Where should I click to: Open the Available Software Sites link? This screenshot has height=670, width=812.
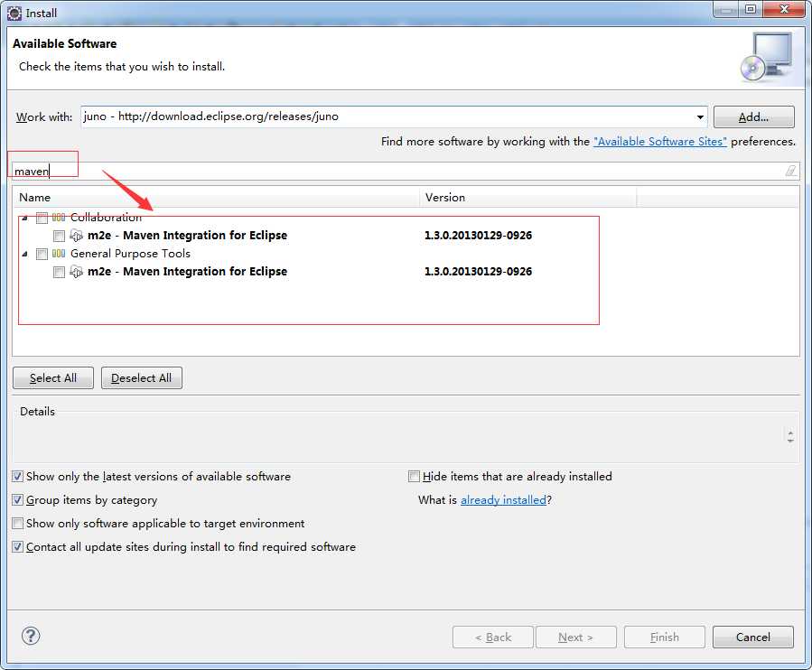[660, 142]
